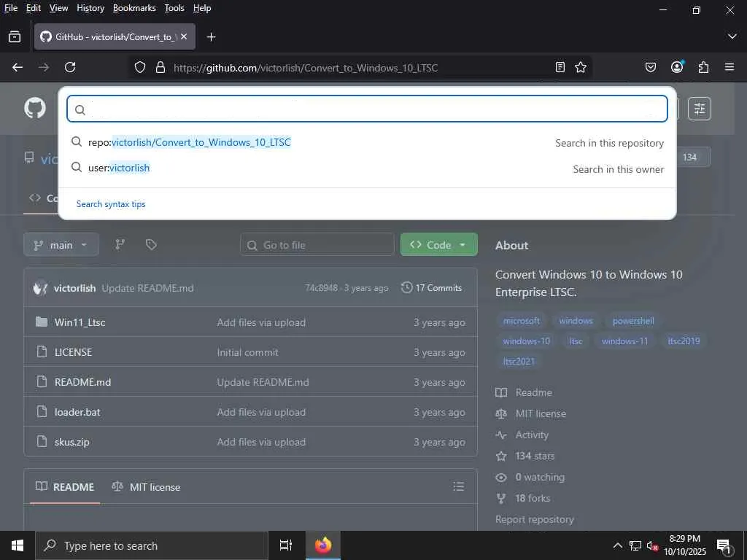Click the windows-11 topic tag
Viewport: 747px width, 560px height.
[x=624, y=341]
